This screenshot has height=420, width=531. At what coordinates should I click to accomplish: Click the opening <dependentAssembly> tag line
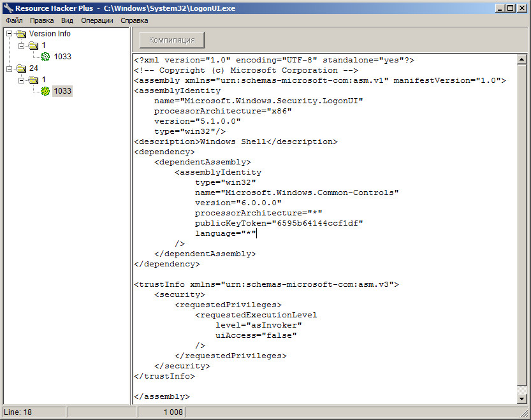(x=203, y=163)
